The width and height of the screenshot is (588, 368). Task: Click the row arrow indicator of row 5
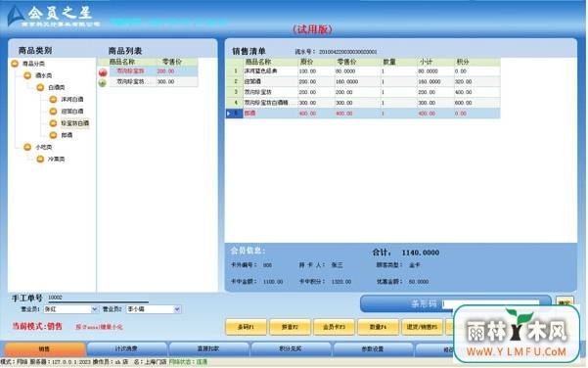pos(229,114)
